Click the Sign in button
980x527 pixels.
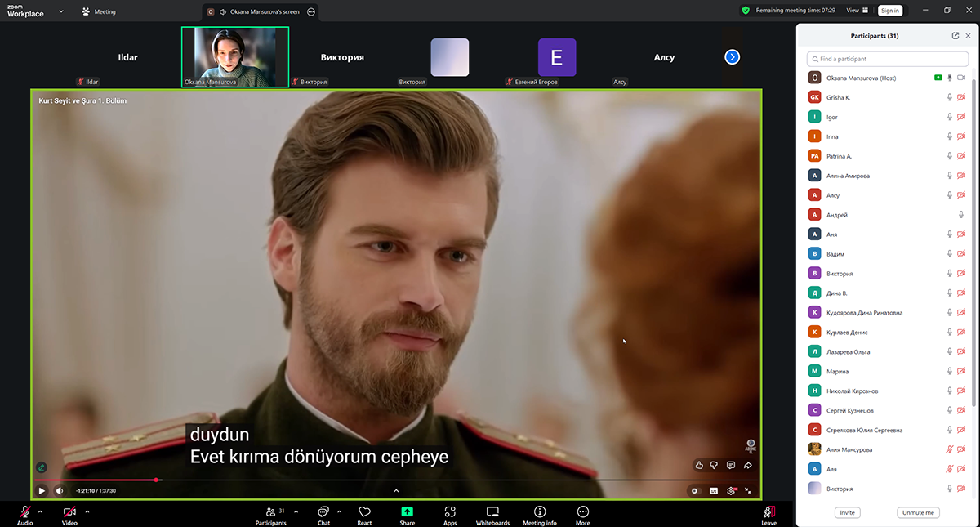889,11
